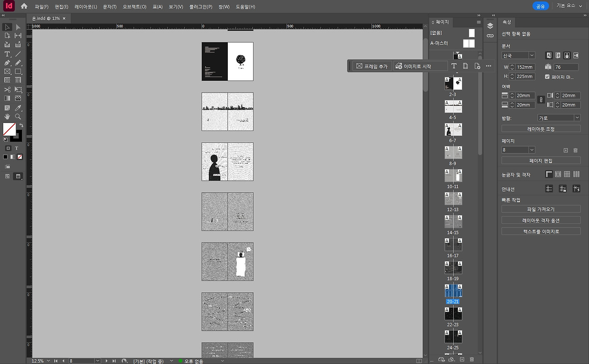This screenshot has height=364, width=589.
Task: Select the Gradient Swatch tool
Action: [7, 98]
